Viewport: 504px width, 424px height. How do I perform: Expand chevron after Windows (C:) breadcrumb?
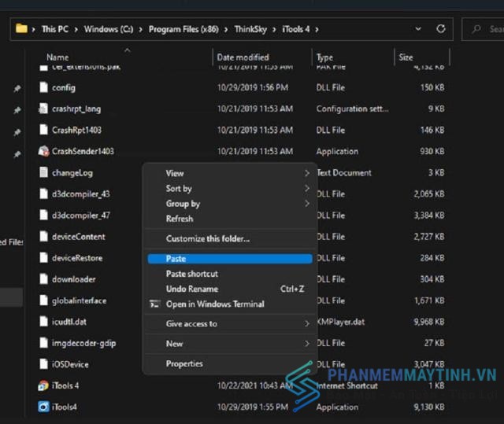tap(141, 30)
